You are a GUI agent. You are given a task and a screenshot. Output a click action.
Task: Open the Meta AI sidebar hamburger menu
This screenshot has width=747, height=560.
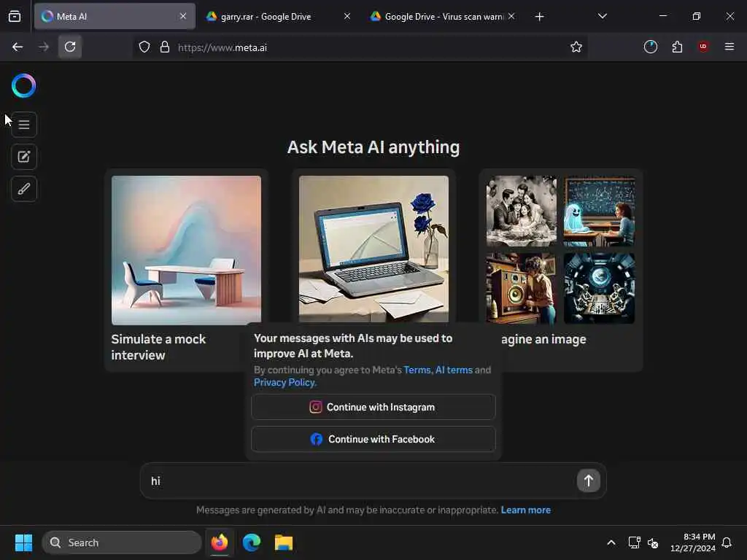24,125
